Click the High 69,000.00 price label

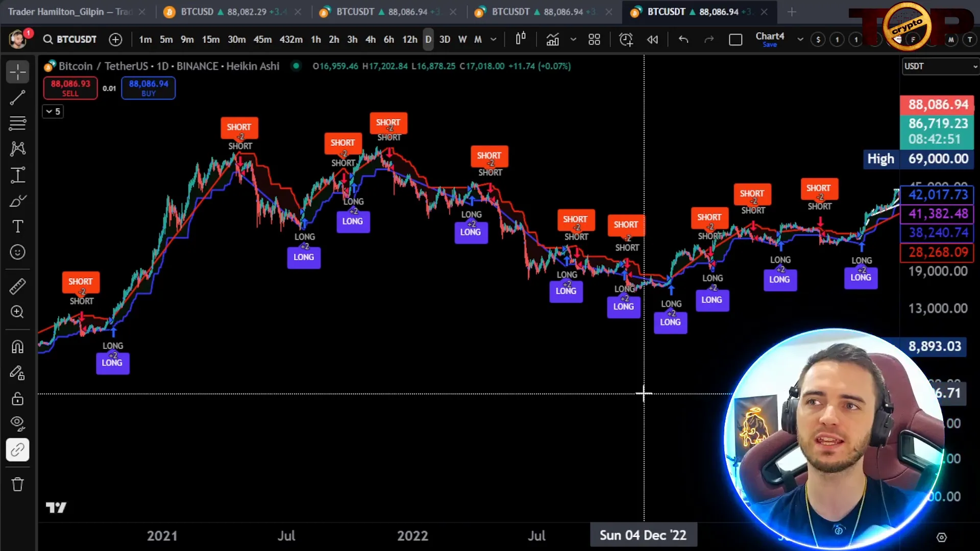point(919,159)
